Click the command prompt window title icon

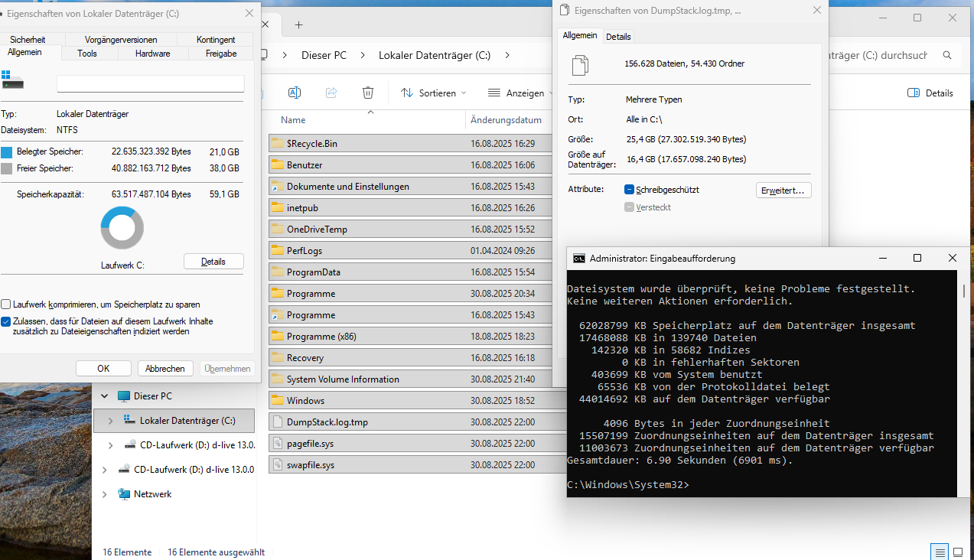[x=579, y=259]
